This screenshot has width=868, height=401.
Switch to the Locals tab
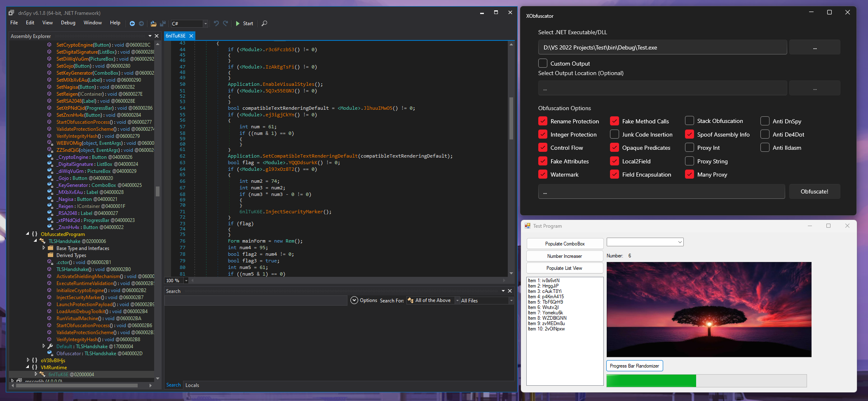pyautogui.click(x=192, y=385)
